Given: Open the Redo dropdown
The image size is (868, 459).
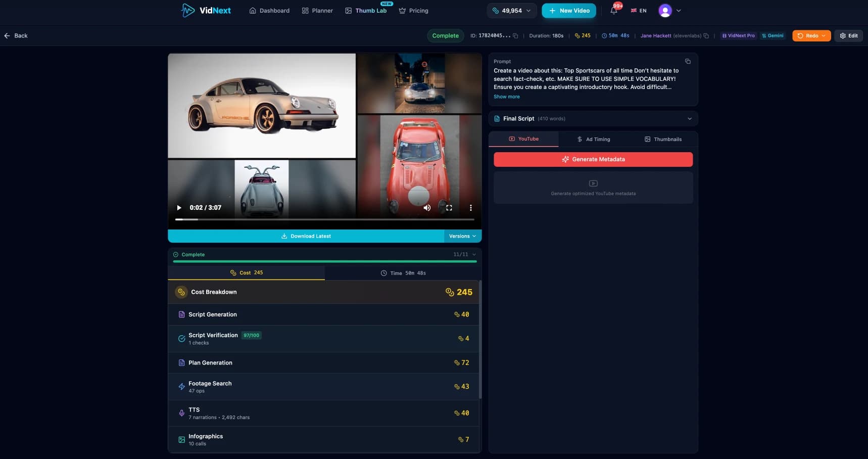Looking at the screenshot, I should pos(811,36).
